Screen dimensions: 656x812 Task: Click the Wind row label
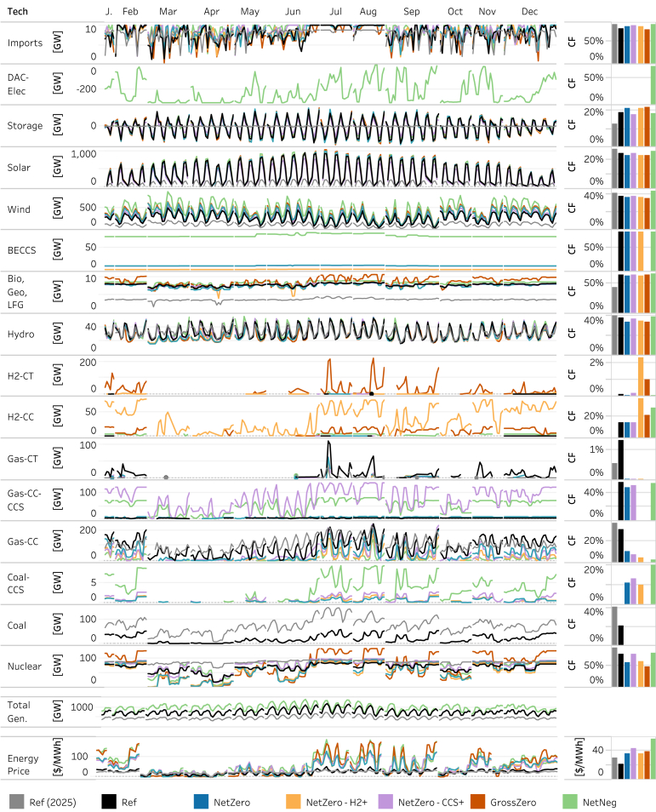(19, 209)
